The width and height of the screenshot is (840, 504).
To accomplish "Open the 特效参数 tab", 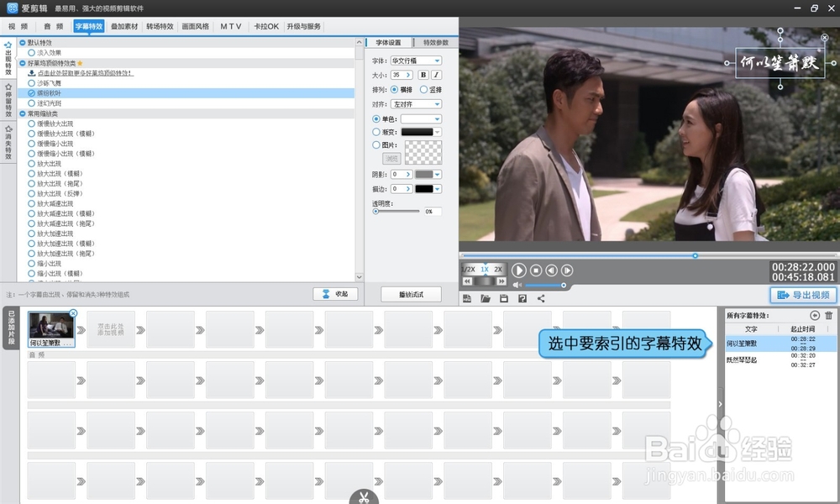I will tap(435, 42).
